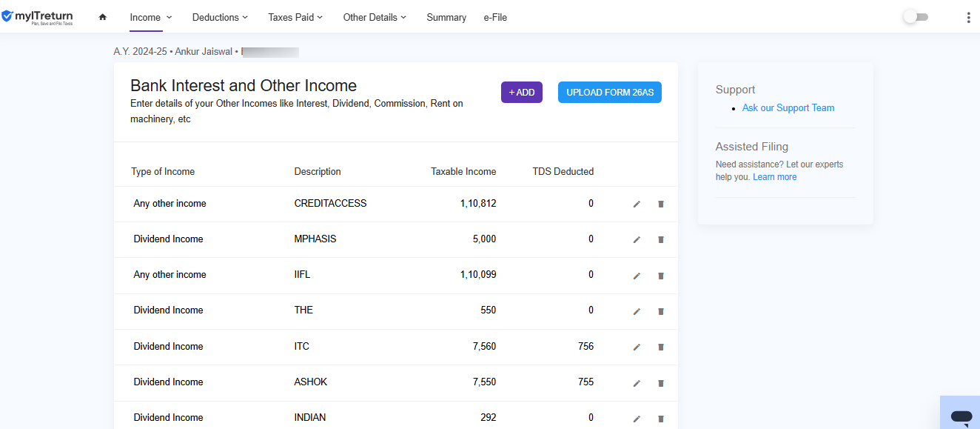Select the ITC description cell

[302, 346]
